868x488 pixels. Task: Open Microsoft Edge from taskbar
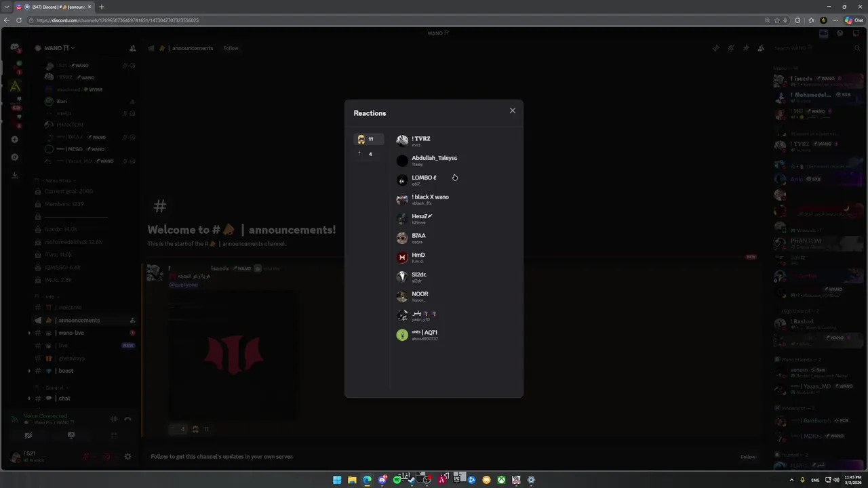pos(367,480)
